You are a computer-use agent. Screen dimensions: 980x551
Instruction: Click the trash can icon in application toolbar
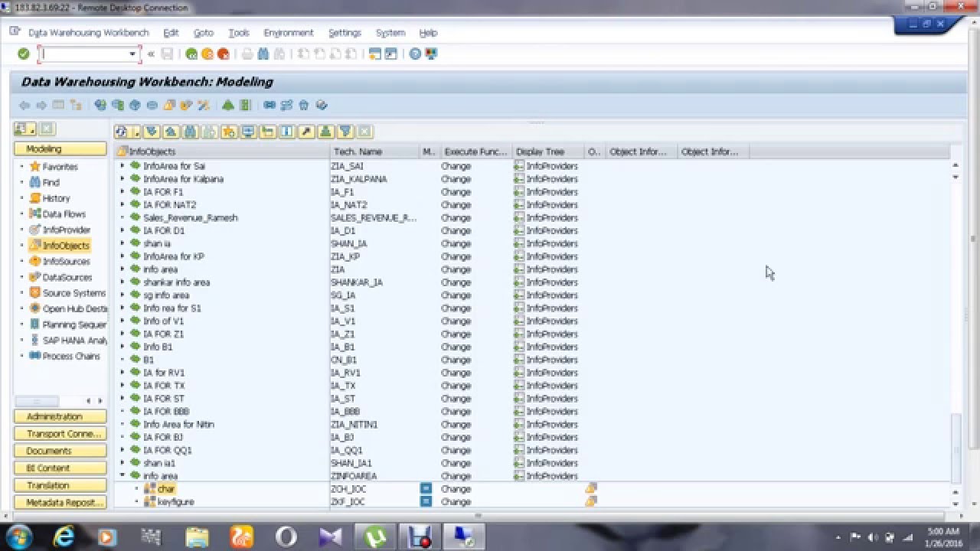coord(304,106)
